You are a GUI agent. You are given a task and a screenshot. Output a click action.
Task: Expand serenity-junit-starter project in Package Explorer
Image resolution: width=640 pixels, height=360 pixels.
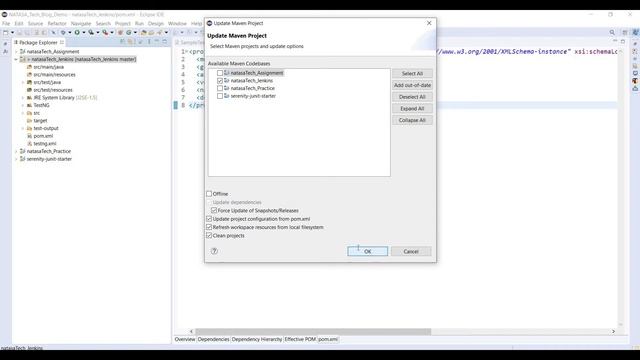pos(16,159)
